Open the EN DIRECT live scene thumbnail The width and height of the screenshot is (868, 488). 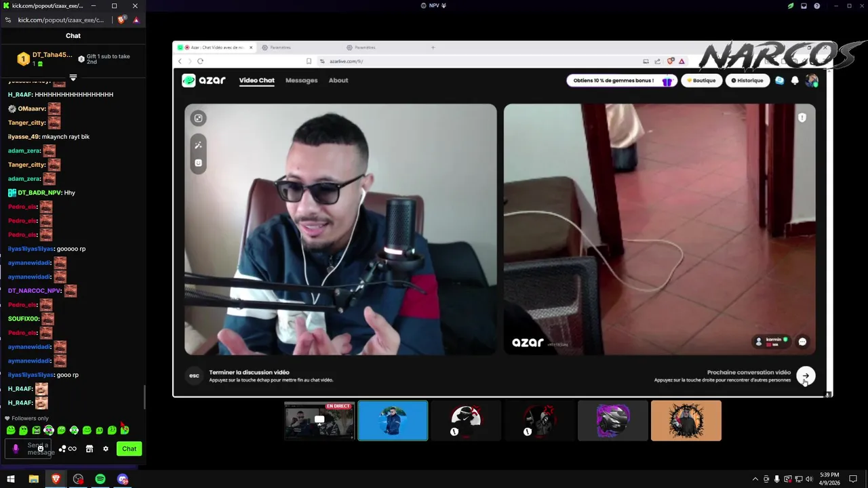319,421
